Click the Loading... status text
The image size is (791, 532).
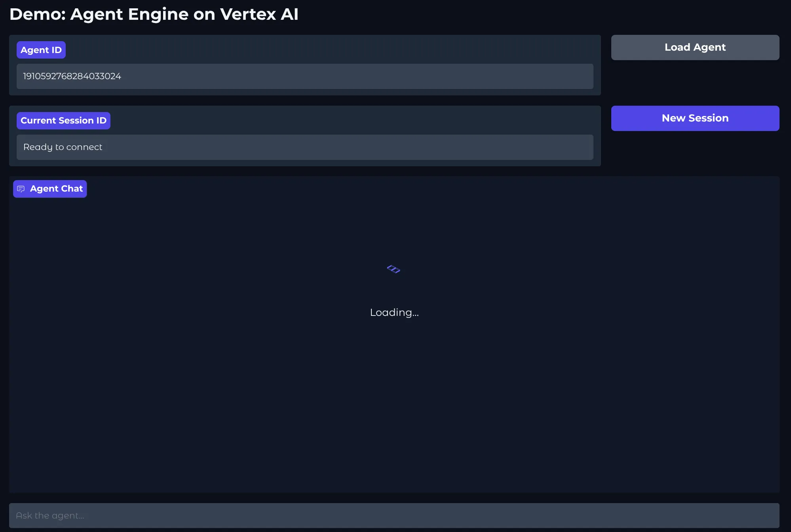coord(394,312)
